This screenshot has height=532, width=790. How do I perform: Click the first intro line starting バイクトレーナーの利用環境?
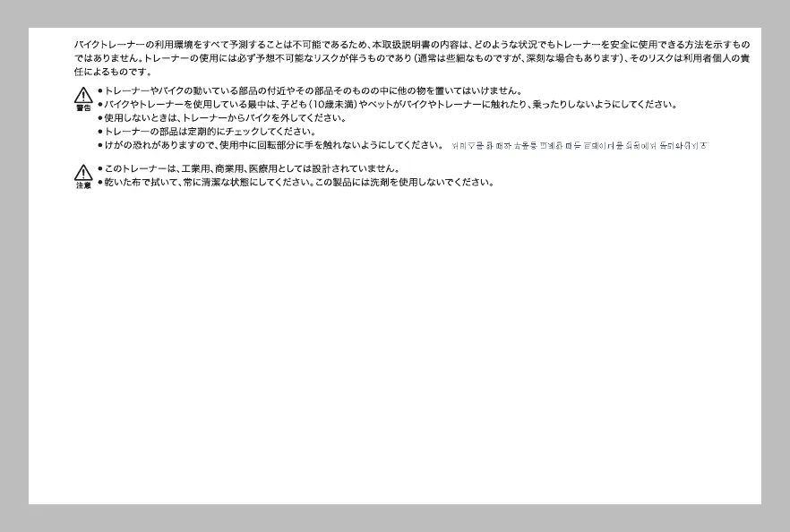[x=411, y=44]
